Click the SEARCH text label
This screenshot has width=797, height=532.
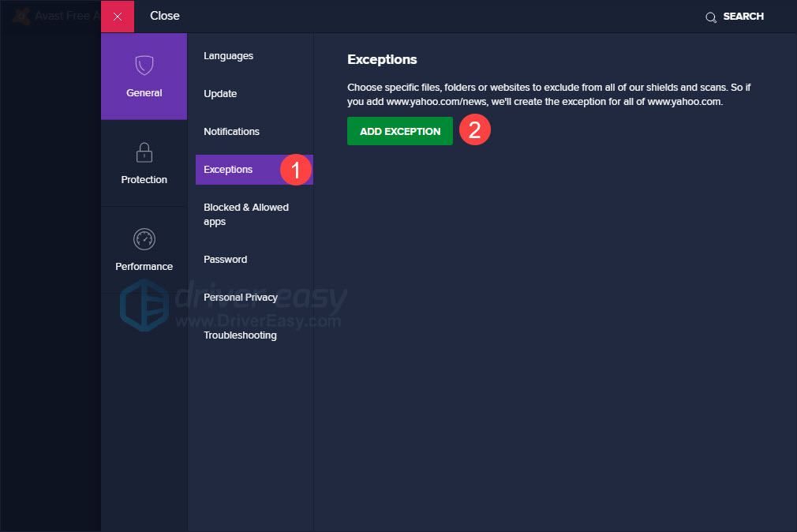pos(743,17)
